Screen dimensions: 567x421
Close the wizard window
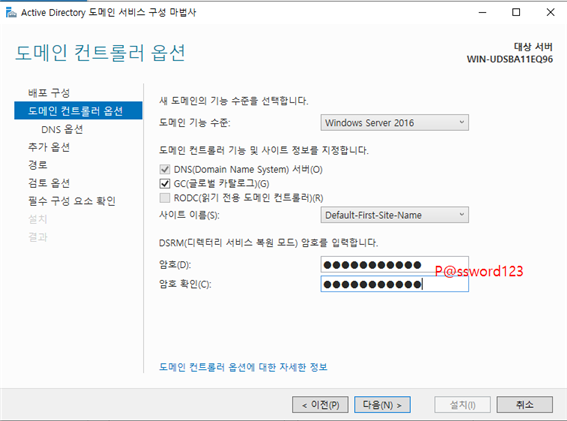550,12
